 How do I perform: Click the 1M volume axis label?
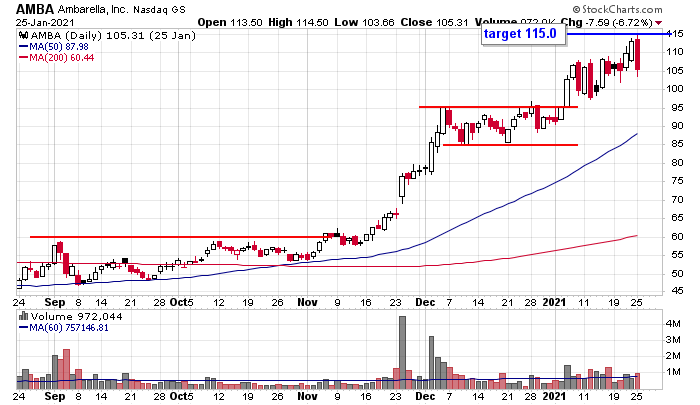pyautogui.click(x=673, y=372)
